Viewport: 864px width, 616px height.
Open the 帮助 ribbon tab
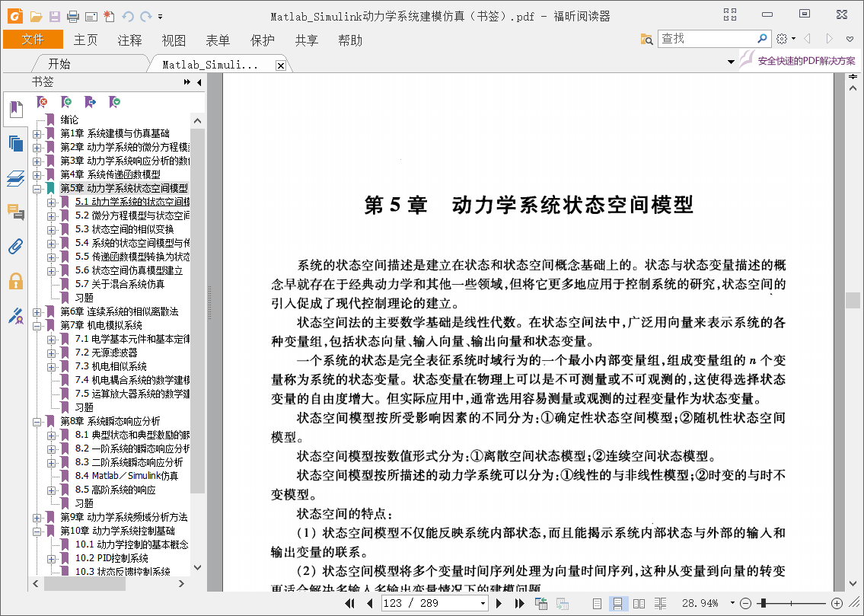(x=350, y=40)
